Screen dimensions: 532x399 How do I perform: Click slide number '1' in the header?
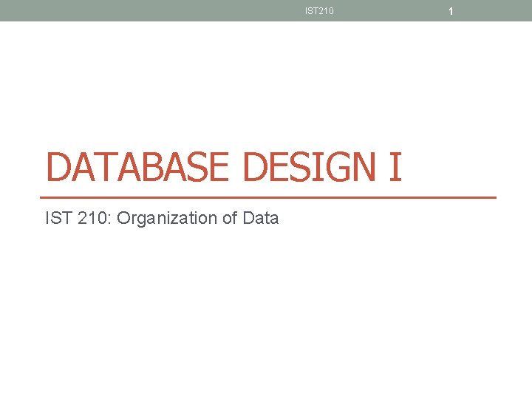[451, 11]
